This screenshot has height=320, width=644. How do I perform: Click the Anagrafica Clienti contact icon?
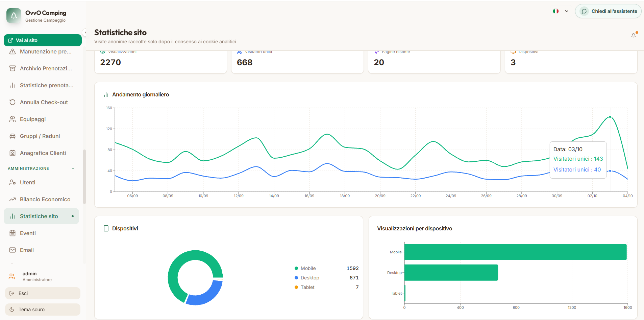tap(13, 153)
